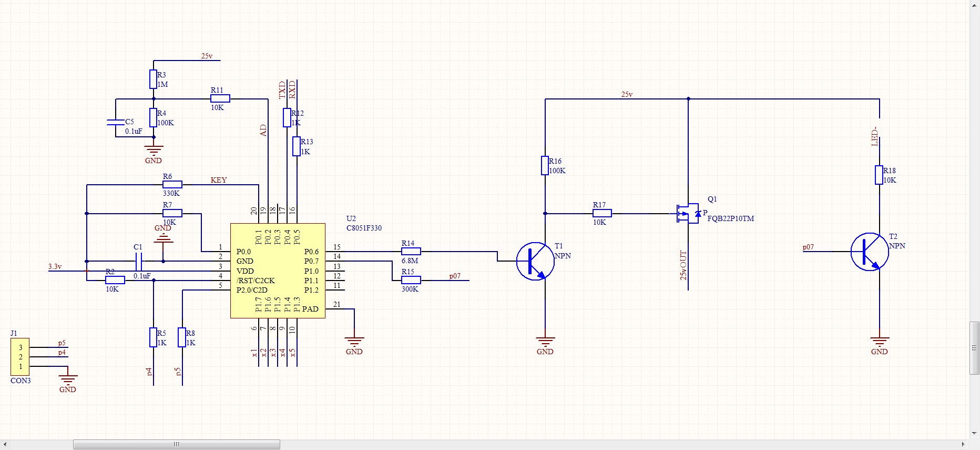The image size is (980, 450).
Task: Click the Q1 P-channel MOSFET symbol
Action: tap(688, 213)
